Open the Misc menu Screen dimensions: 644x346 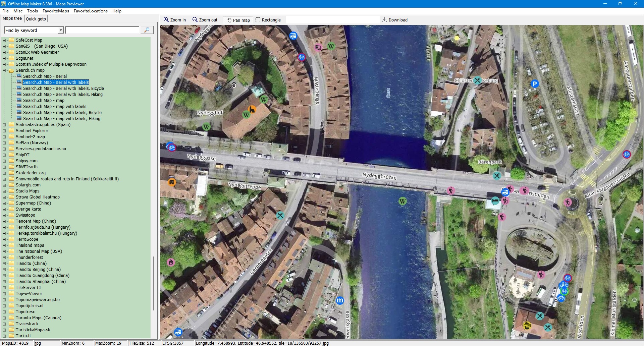18,11
